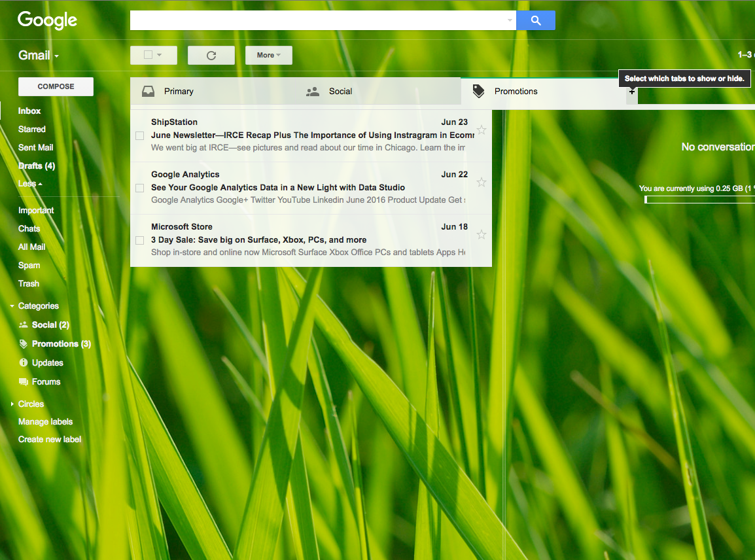Screen dimensions: 755x560
Task: Tick the Microsoft Store email checkbox
Action: coord(139,240)
